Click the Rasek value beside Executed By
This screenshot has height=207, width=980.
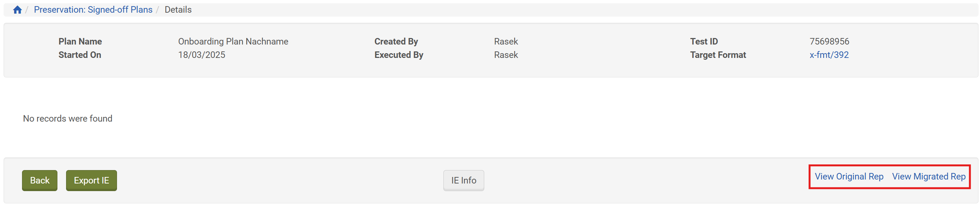(x=506, y=55)
